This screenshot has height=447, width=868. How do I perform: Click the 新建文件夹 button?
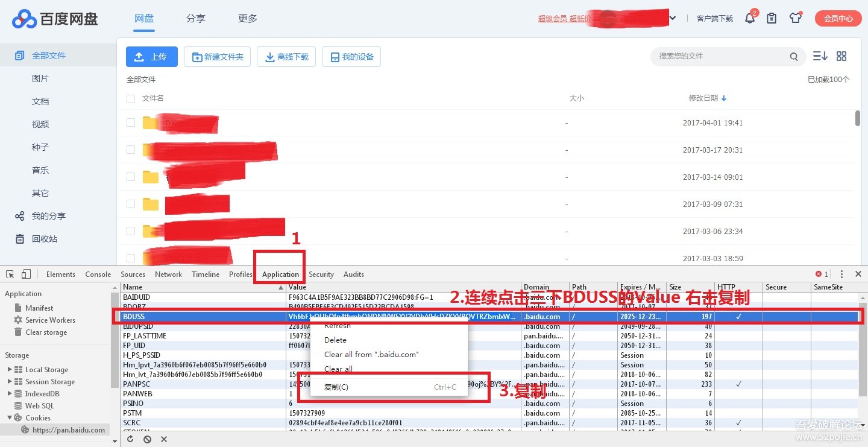point(217,57)
